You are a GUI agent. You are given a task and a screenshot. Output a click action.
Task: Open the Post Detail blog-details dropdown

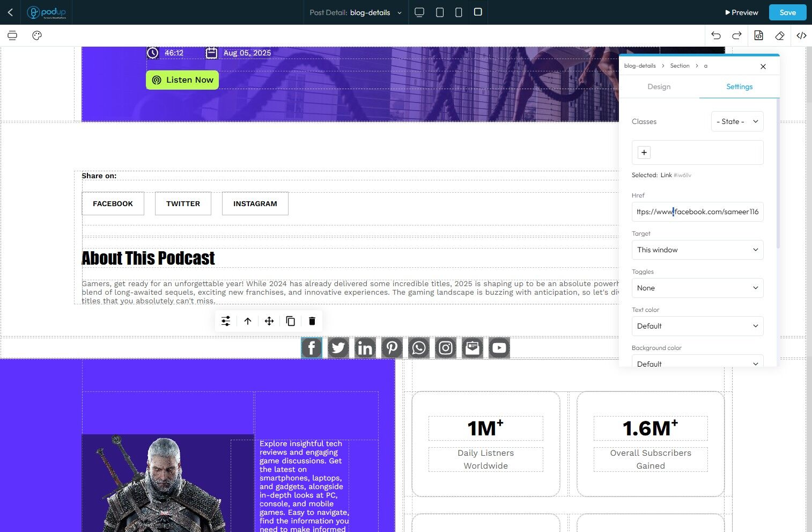pyautogui.click(x=356, y=12)
